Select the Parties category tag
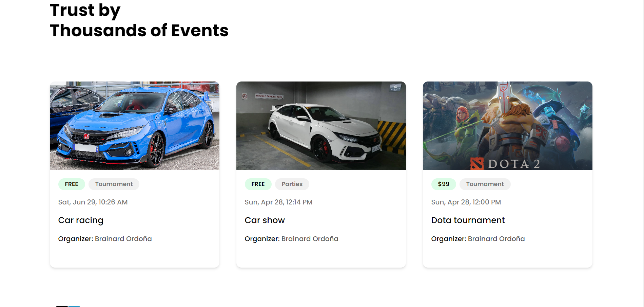Screen dimensions: 644x307 (x=292, y=184)
